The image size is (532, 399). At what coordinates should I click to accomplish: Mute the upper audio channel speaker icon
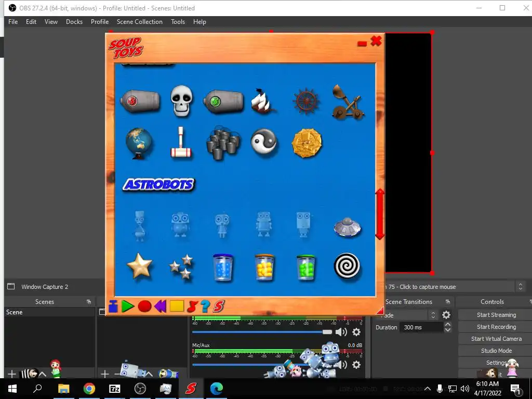[341, 332]
